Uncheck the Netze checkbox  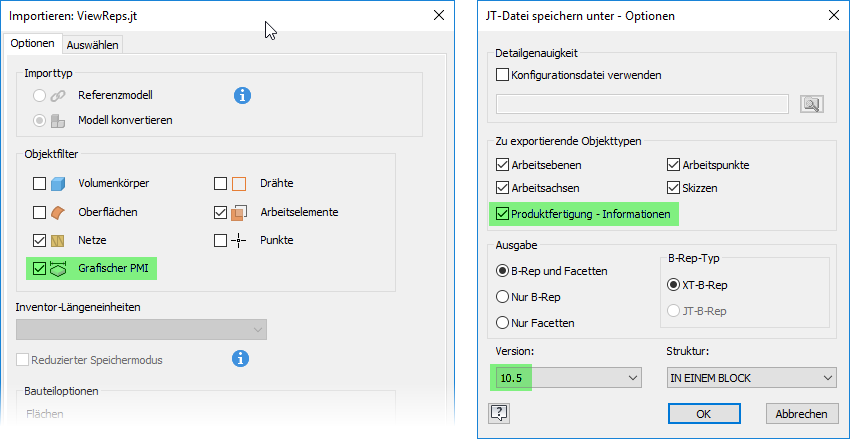click(40, 240)
